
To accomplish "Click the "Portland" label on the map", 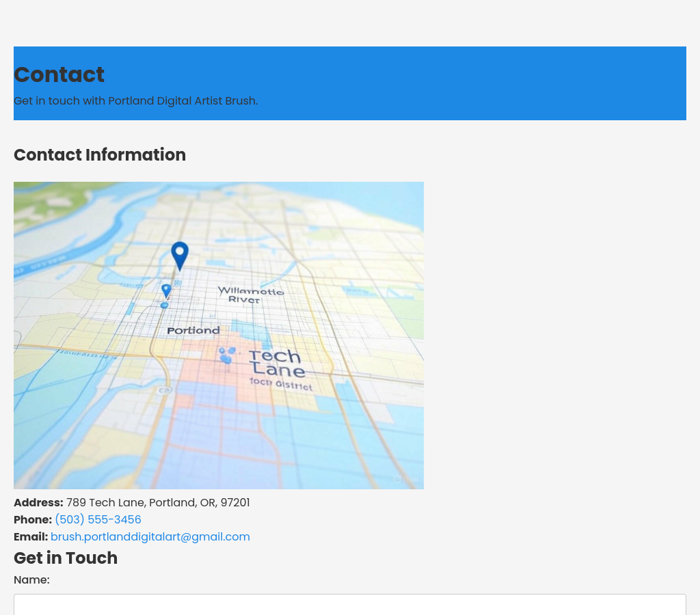I will [193, 330].
